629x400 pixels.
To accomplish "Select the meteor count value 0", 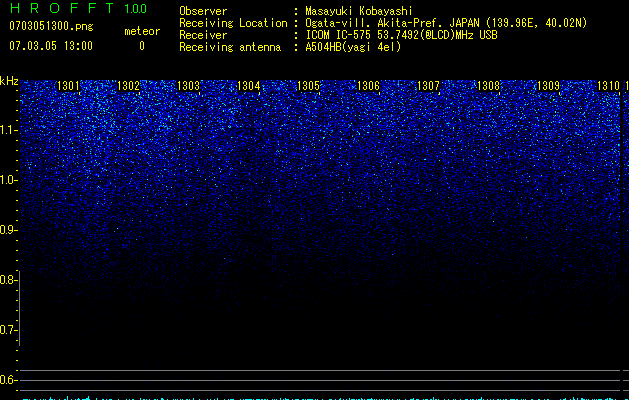I will coord(142,46).
